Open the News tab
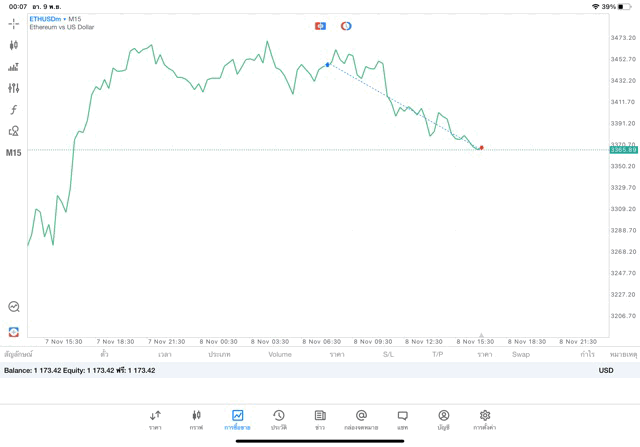Screen dimensions: 640x447 [319, 420]
